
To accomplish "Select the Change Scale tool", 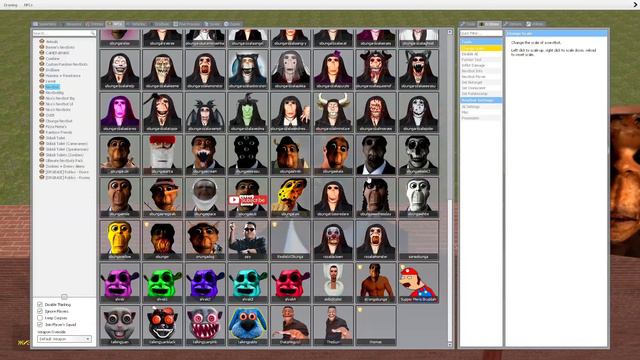I will point(481,48).
